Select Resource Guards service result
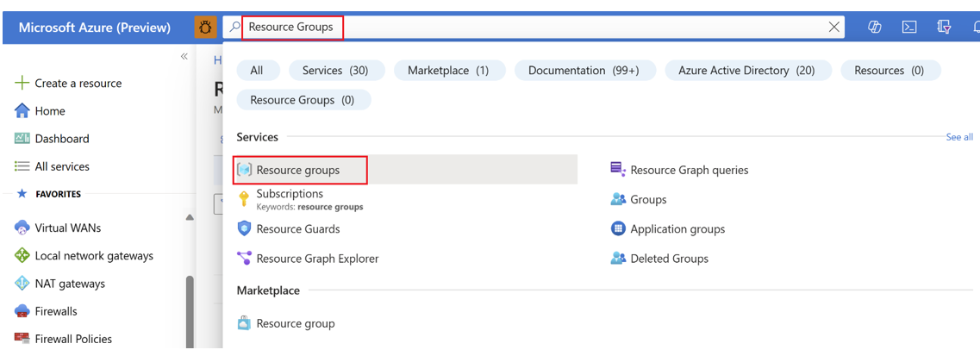The height and width of the screenshot is (356, 980). point(297,229)
